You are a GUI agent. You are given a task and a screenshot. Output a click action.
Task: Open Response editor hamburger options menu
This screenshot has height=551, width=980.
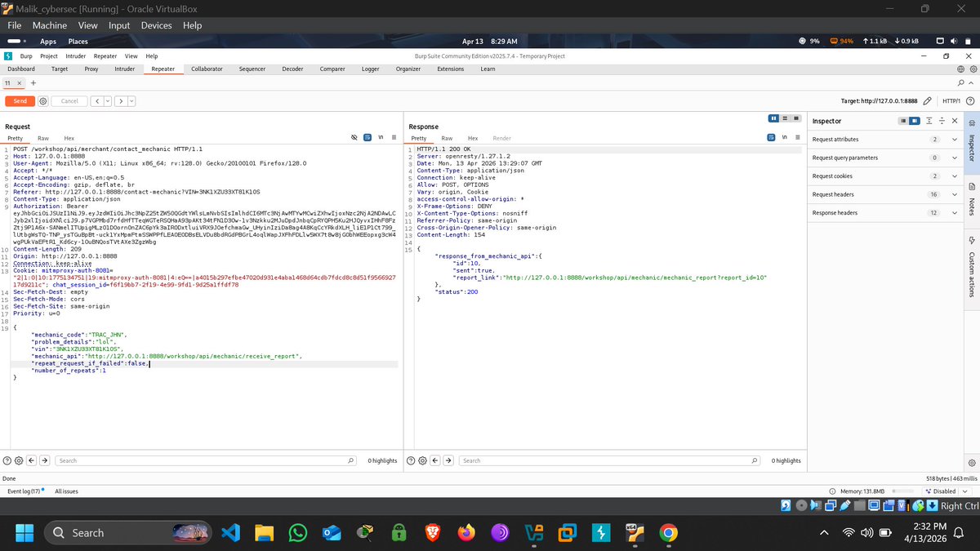pyautogui.click(x=798, y=138)
